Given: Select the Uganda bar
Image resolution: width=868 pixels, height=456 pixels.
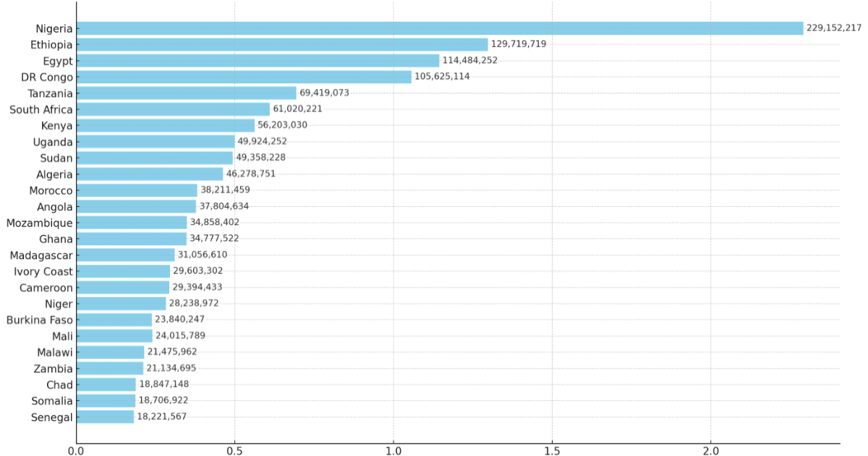Looking at the screenshot, I should click(156, 142).
